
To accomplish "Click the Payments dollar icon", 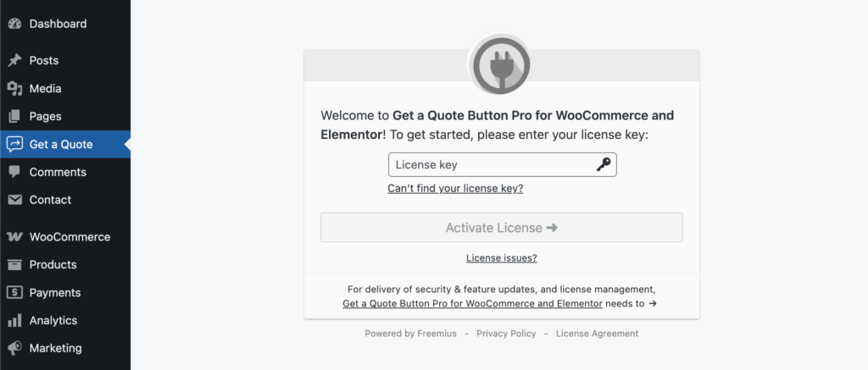I will tap(14, 293).
